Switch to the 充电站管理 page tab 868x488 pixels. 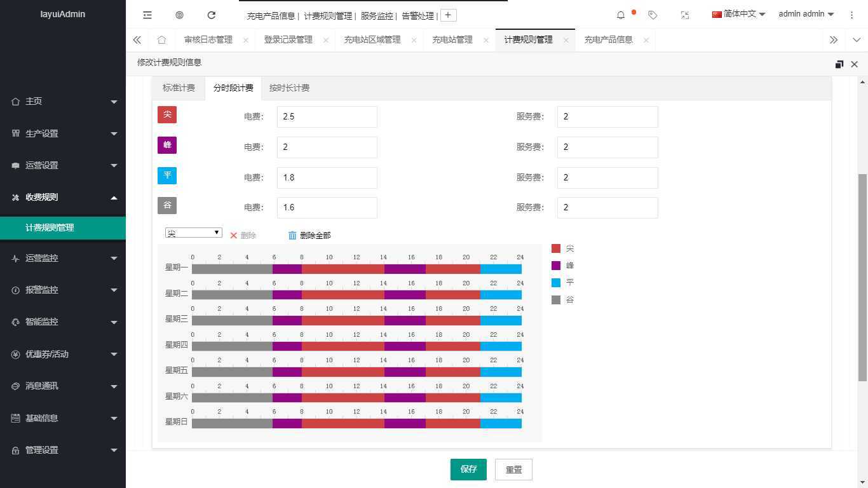click(x=452, y=39)
